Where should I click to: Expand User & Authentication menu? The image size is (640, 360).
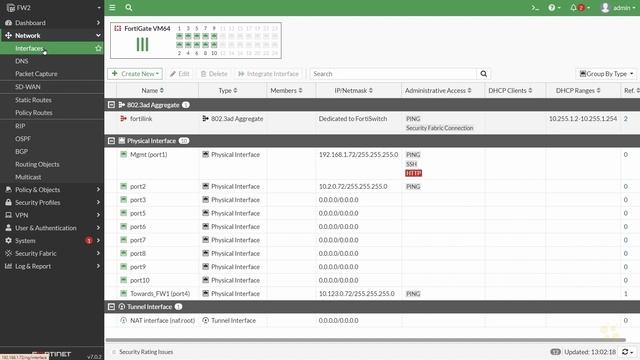(52, 228)
